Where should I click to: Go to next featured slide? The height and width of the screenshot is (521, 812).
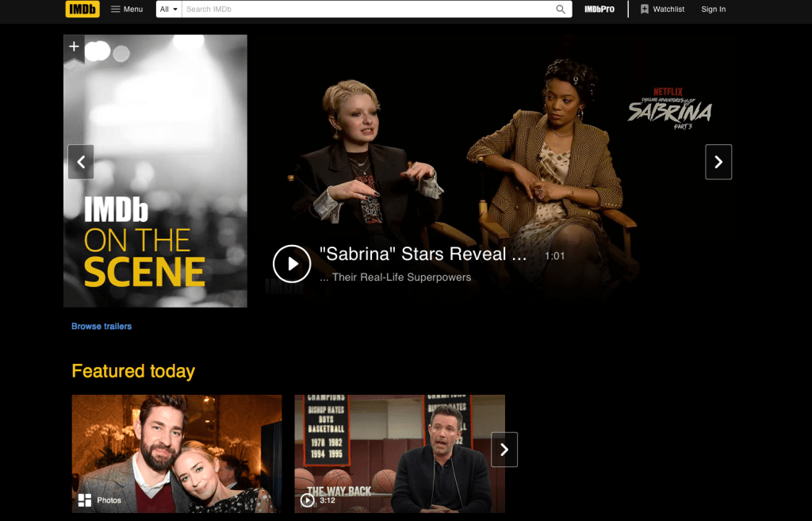click(x=718, y=162)
